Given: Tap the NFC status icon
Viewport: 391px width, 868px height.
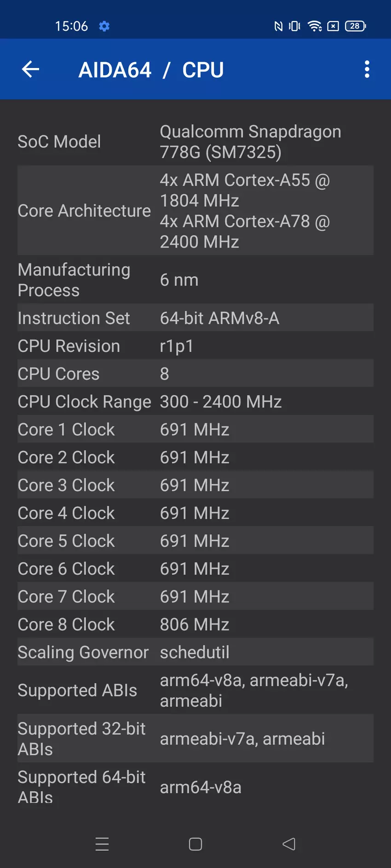Looking at the screenshot, I should (x=278, y=26).
